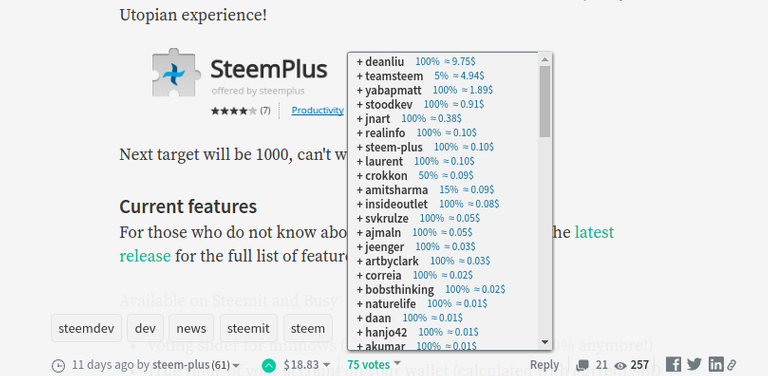This screenshot has height=376, width=768.
Task: Click the green upvote circle icon
Action: pyautogui.click(x=268, y=365)
